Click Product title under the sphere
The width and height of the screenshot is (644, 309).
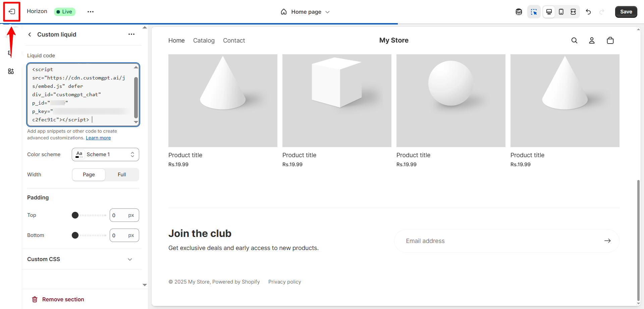413,155
